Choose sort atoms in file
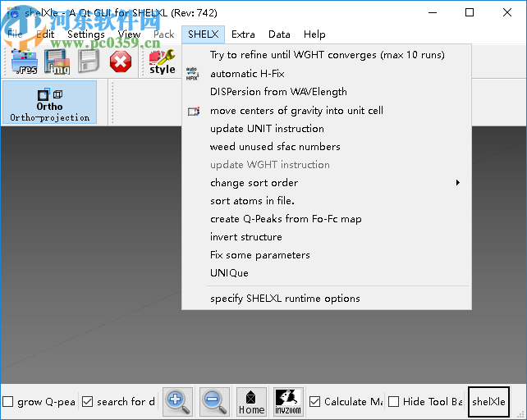The image size is (527, 420). 327,201
